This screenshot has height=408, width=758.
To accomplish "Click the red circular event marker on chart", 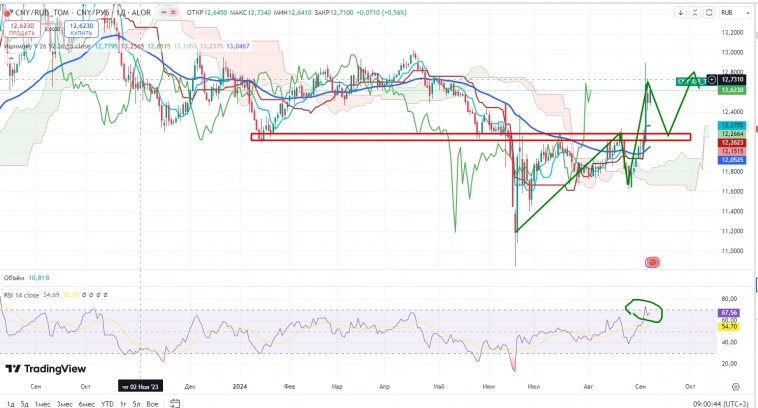I will 652,262.
